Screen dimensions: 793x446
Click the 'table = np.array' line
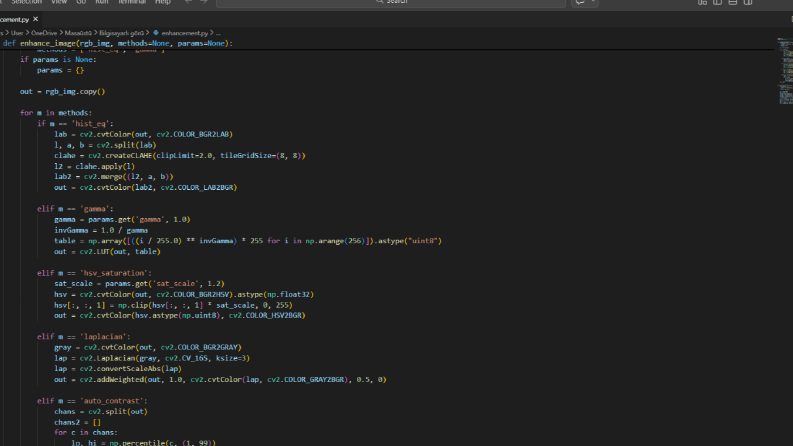tap(248, 241)
